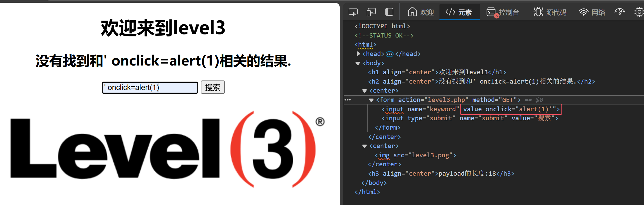Click the closing </form> tag row
644x205 pixels.
tap(387, 128)
